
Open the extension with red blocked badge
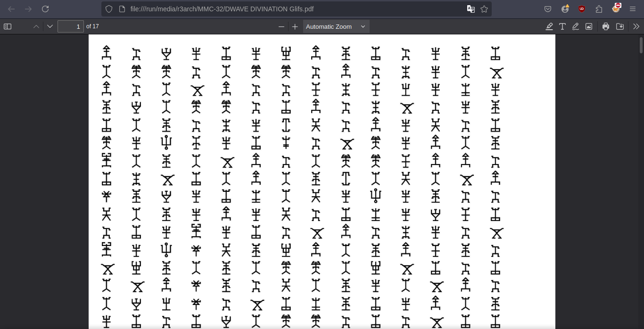point(616,8)
